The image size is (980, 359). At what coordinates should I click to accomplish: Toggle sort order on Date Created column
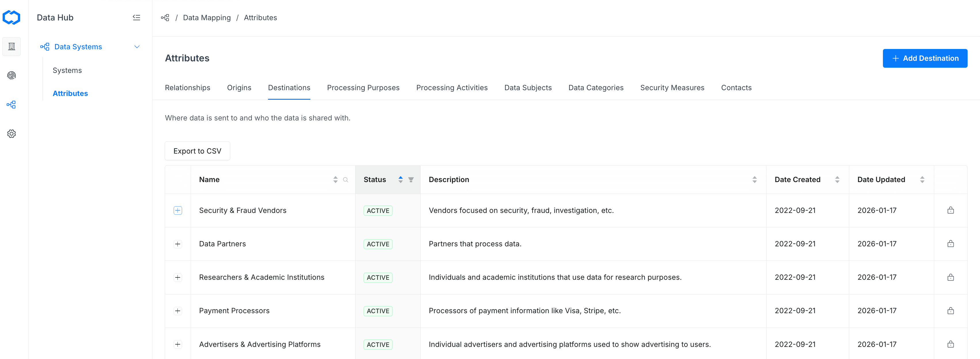[837, 180]
